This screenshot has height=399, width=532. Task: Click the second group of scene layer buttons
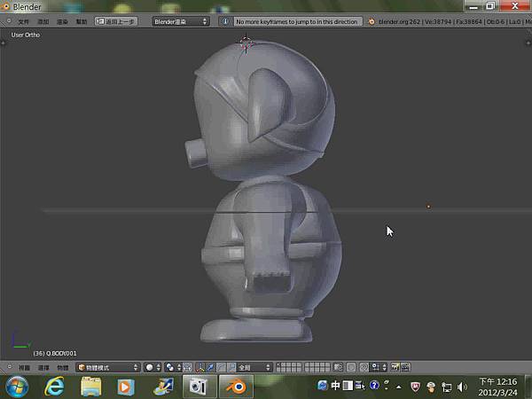click(317, 367)
